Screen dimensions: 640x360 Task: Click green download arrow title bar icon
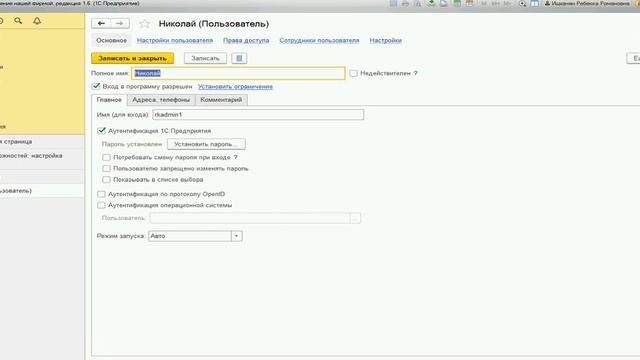431,3
